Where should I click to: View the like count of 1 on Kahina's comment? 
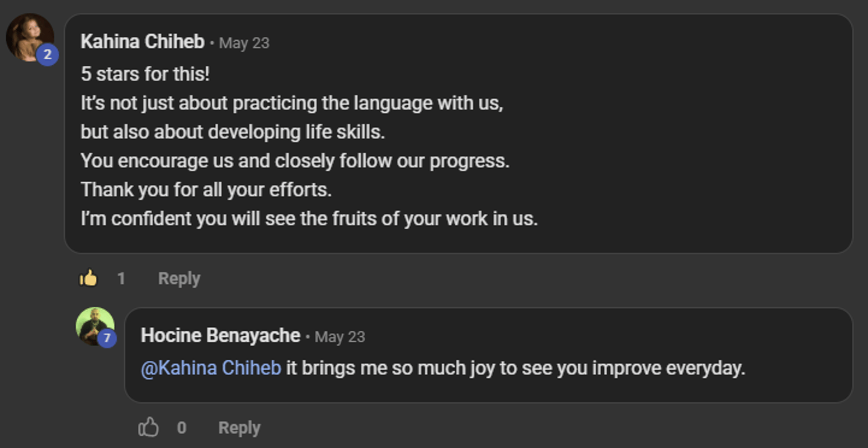(x=121, y=278)
